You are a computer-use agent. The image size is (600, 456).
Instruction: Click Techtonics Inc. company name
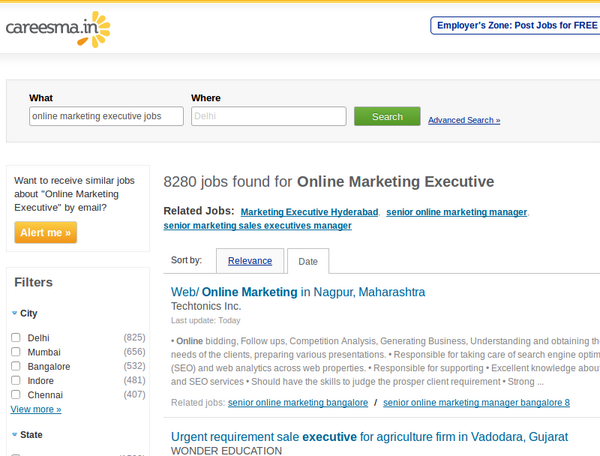(206, 306)
